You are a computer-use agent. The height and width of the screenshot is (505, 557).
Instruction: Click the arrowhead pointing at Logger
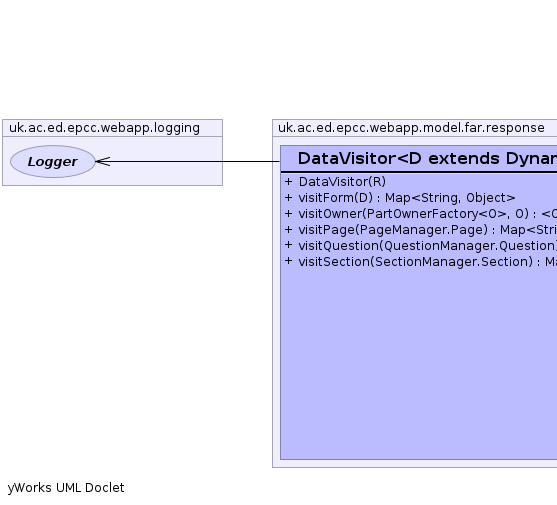point(103,162)
